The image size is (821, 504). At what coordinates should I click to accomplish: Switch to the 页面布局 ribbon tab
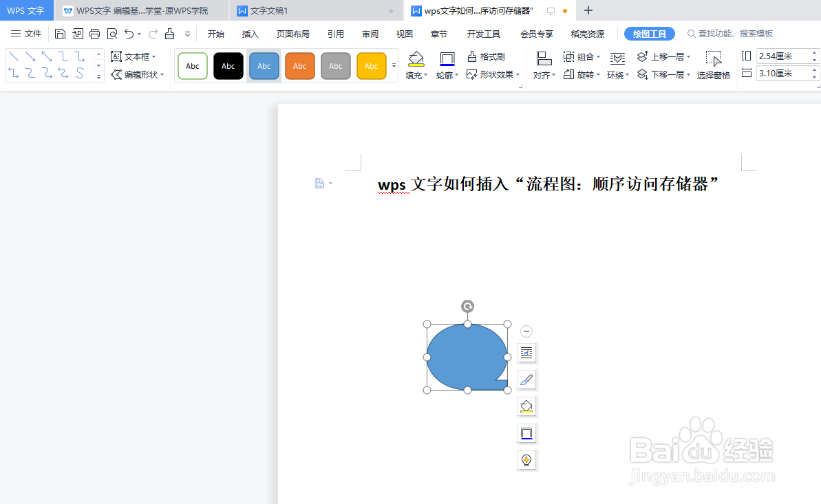click(292, 34)
